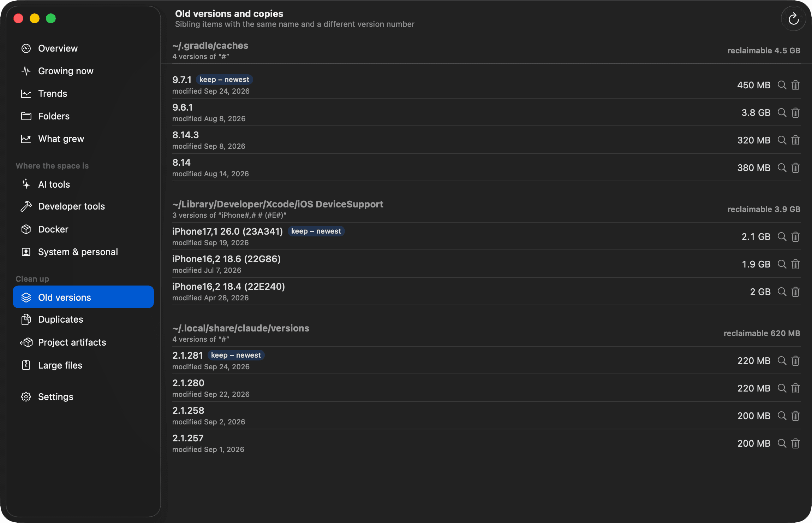Trash claude version 2.1.257

[795, 443]
